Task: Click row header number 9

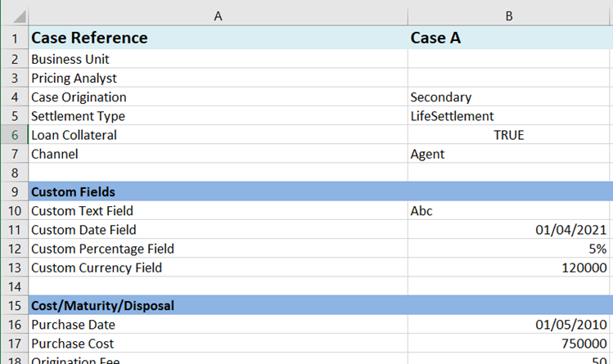Action: click(14, 191)
